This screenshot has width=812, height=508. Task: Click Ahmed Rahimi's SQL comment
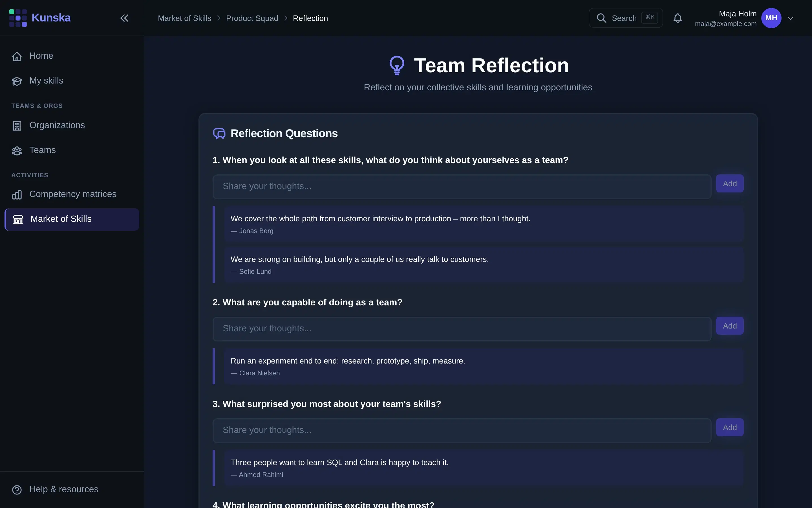coord(484,468)
